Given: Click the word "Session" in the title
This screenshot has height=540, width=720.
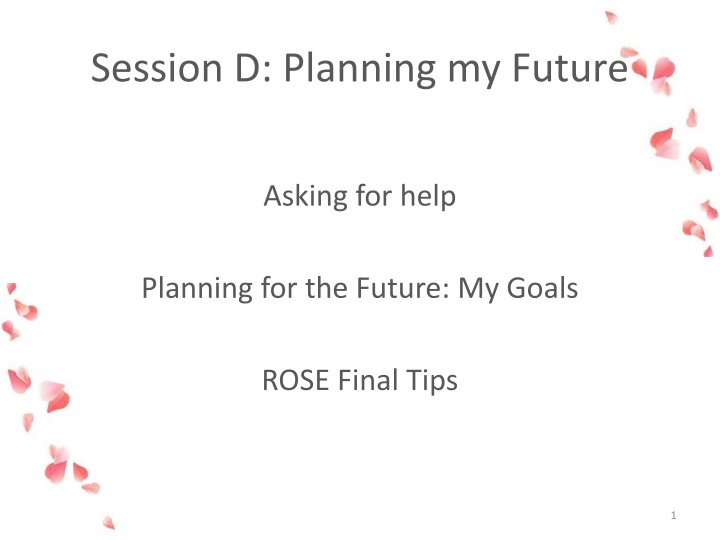Looking at the screenshot, I should point(157,68).
